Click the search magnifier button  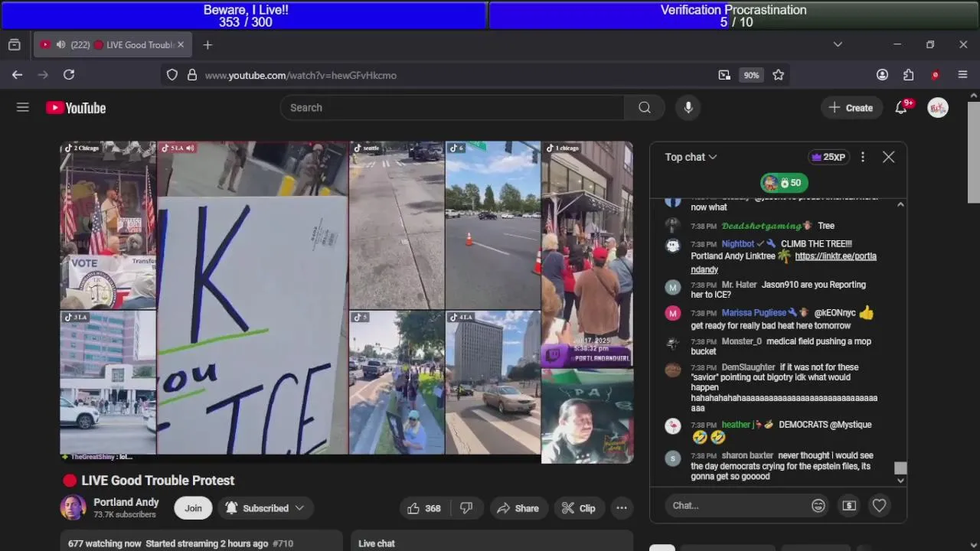[x=645, y=108]
